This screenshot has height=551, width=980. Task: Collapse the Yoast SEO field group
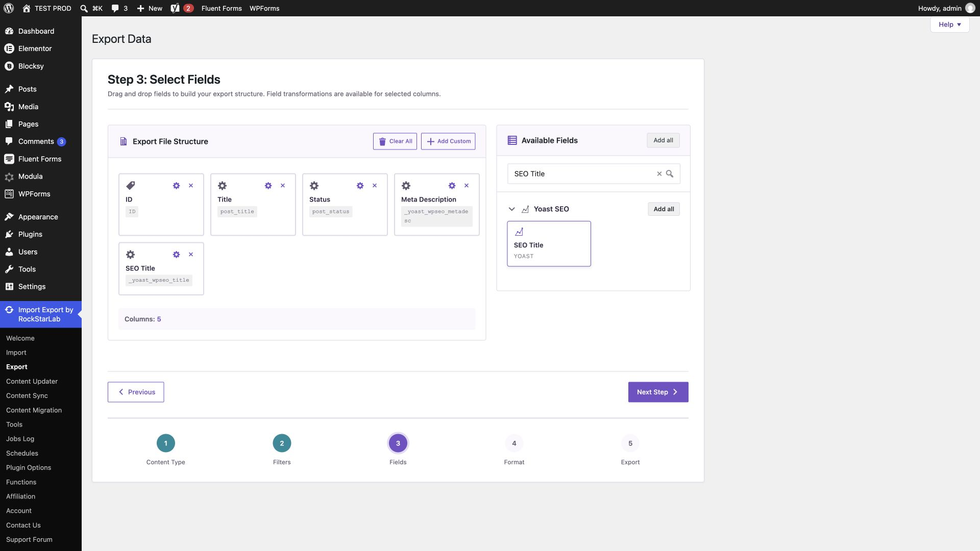click(511, 209)
